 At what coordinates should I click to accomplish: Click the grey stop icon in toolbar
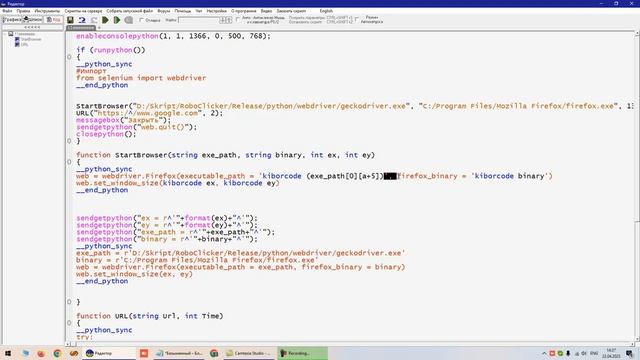tap(129, 20)
